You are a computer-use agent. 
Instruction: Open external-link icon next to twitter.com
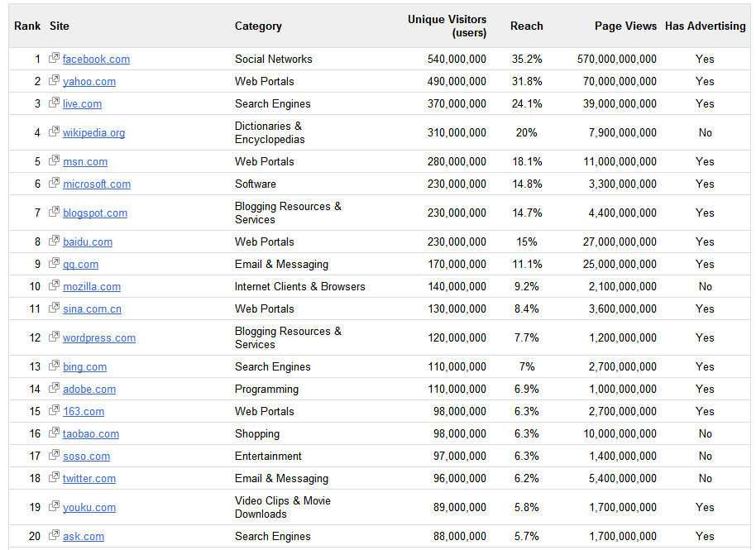click(x=54, y=477)
